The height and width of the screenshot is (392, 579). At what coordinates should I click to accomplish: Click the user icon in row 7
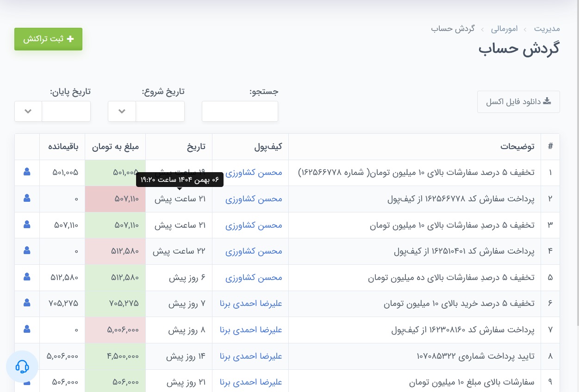(27, 329)
